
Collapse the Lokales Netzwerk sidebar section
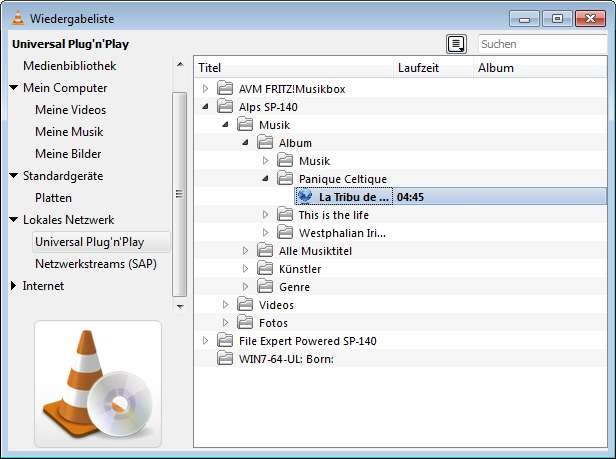[x=14, y=219]
